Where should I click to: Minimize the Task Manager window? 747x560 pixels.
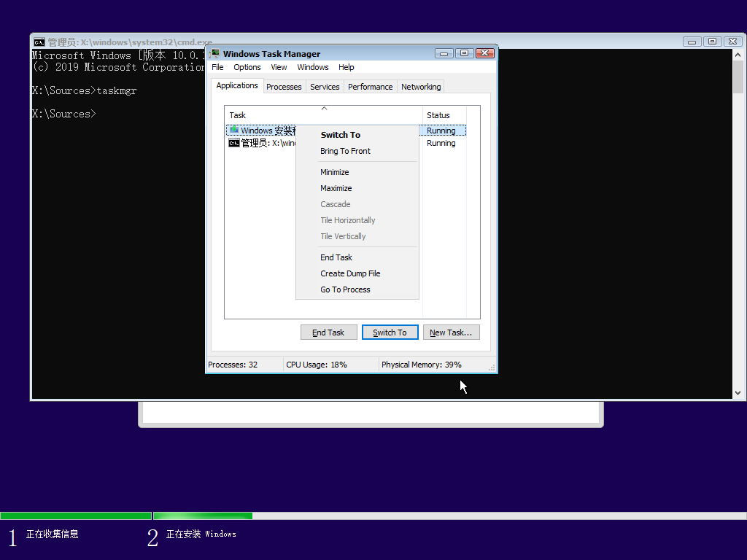[444, 53]
